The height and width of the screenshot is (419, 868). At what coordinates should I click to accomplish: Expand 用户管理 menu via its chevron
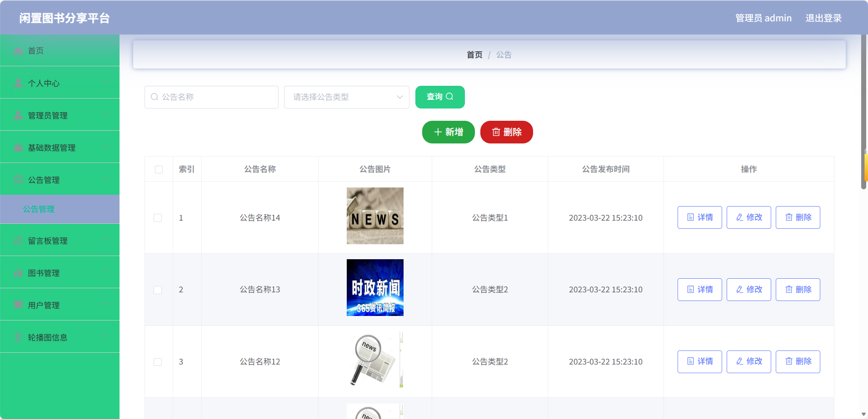click(105, 304)
